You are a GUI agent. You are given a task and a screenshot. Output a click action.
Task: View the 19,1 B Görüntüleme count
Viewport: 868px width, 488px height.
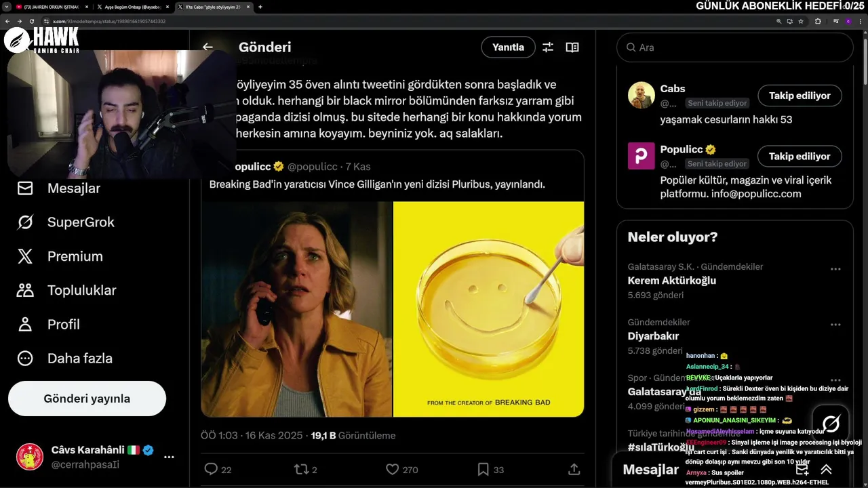coord(353,436)
